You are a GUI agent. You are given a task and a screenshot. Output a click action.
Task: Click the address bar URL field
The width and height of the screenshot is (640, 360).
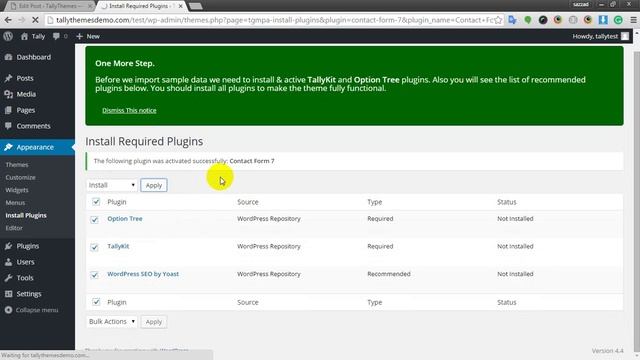point(273,20)
